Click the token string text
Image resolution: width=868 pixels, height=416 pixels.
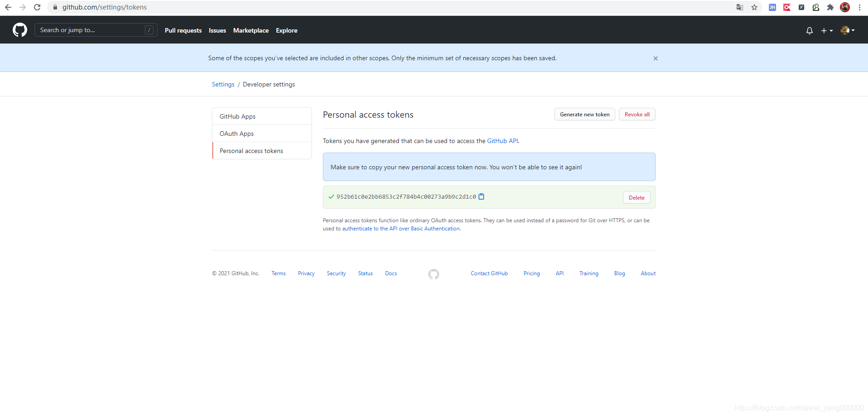tap(406, 196)
